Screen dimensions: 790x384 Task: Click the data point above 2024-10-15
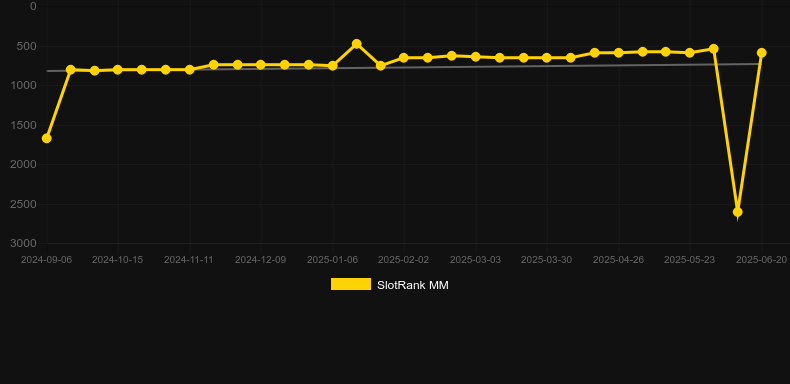coord(118,70)
